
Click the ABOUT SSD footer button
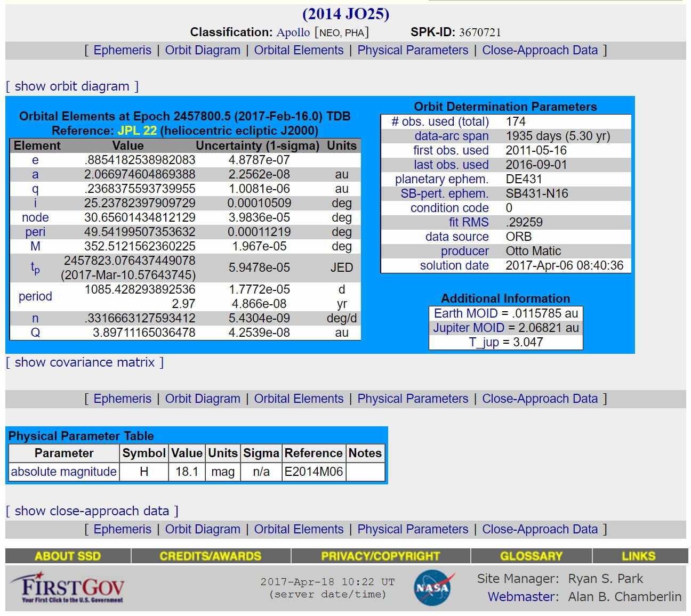(68, 556)
